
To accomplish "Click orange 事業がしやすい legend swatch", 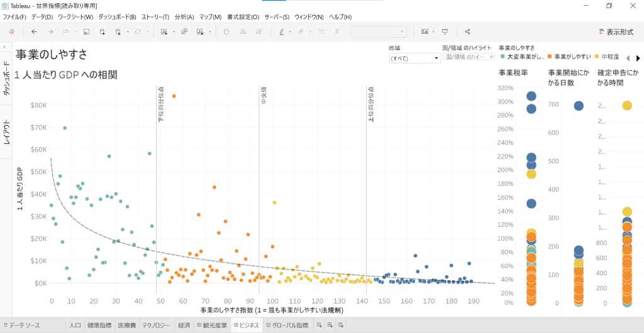I will point(550,57).
